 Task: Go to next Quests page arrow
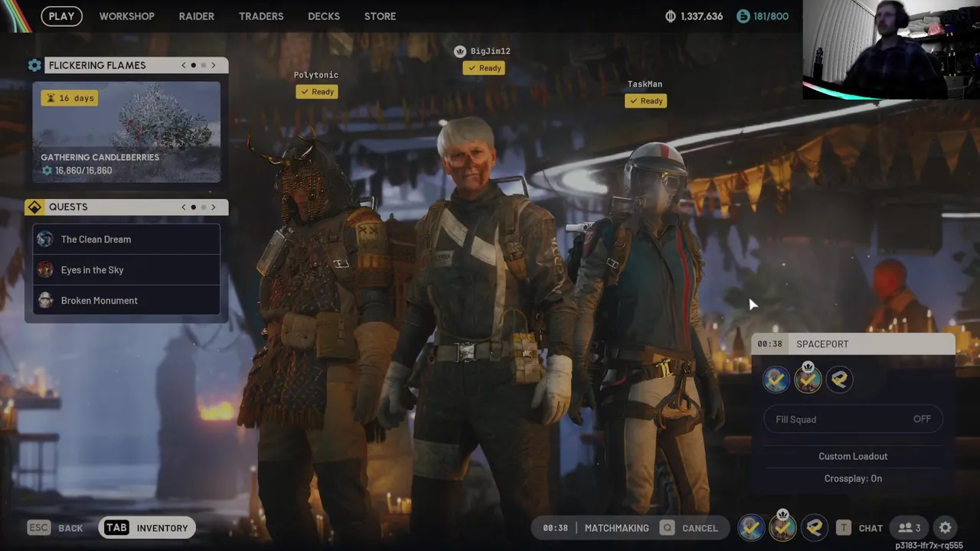pyautogui.click(x=214, y=207)
